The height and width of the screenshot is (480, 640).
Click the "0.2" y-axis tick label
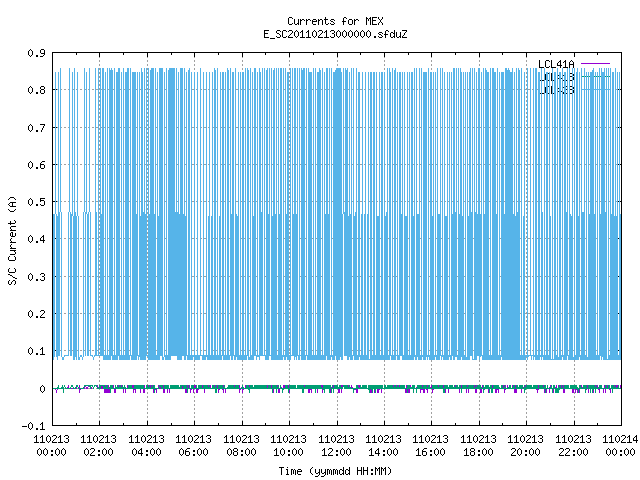click(36, 314)
